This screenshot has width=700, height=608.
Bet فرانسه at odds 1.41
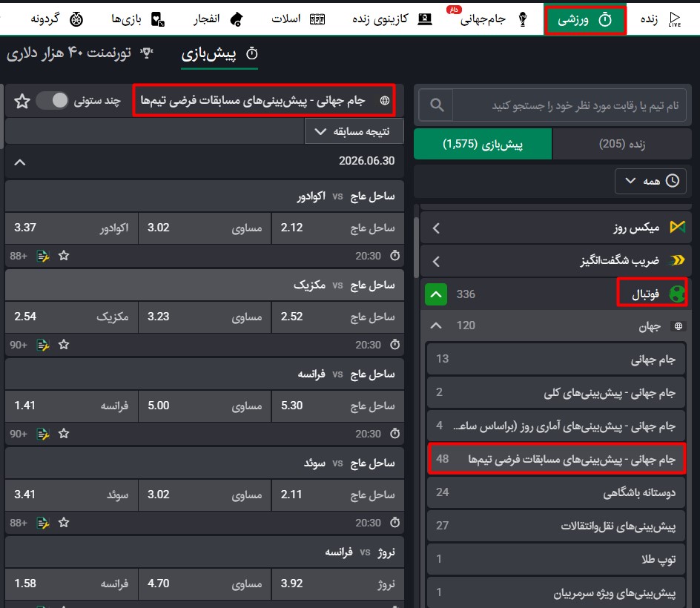(71, 406)
